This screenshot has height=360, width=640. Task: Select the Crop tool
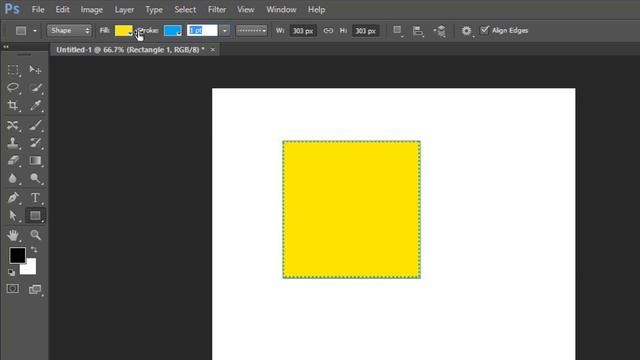tap(13, 105)
